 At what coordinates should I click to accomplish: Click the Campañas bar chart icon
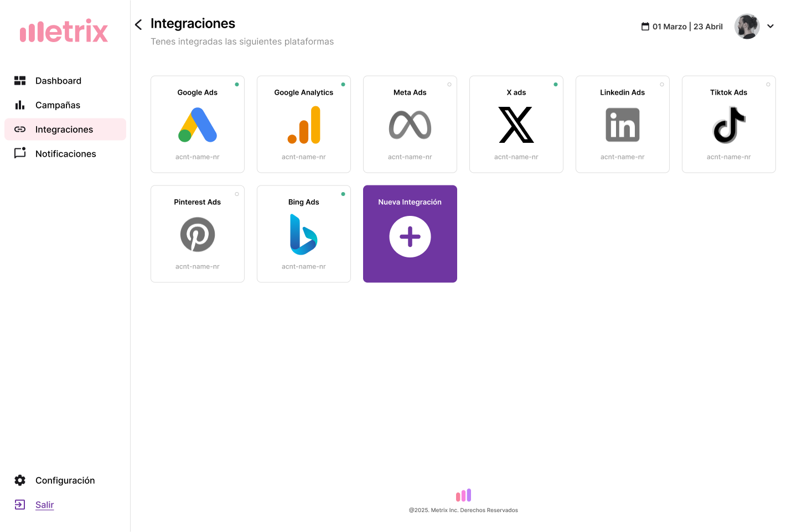20,105
